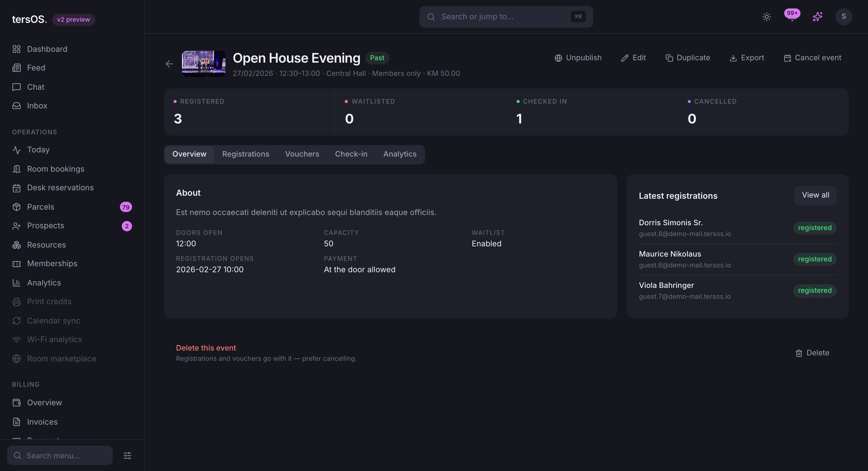This screenshot has width=868, height=471.
Task: Open the user avatar S menu
Action: coord(843,17)
